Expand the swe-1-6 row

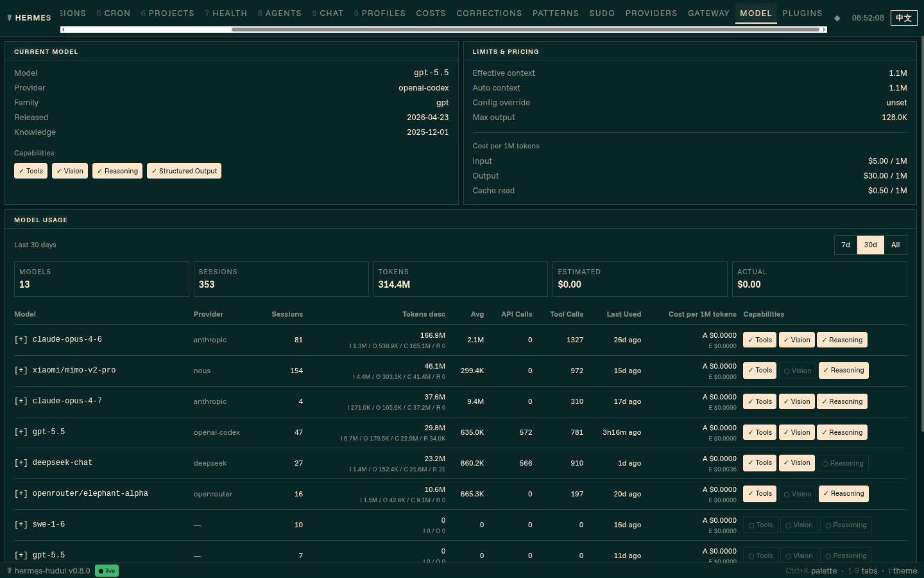click(21, 525)
